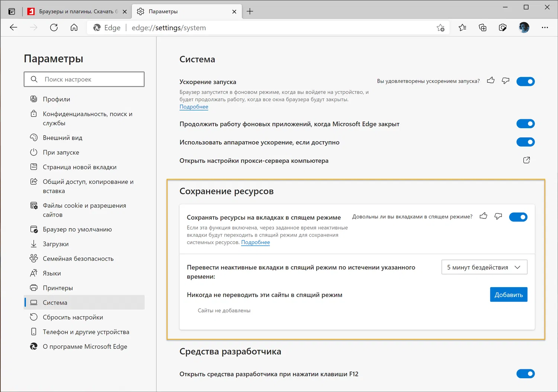558x392 pixels.
Task: Open the Settings and more ellipsis menu
Action: pyautogui.click(x=545, y=27)
